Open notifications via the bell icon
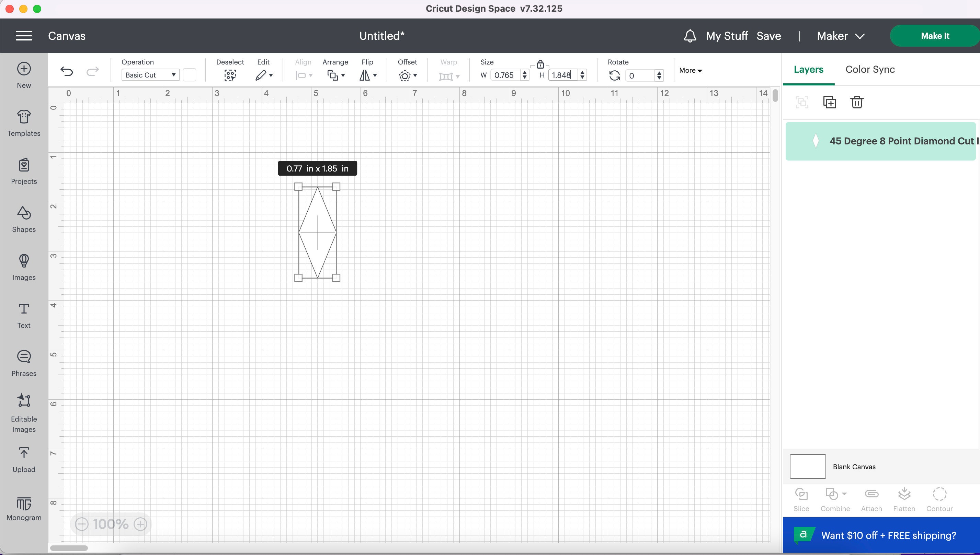980x555 pixels. click(x=690, y=35)
